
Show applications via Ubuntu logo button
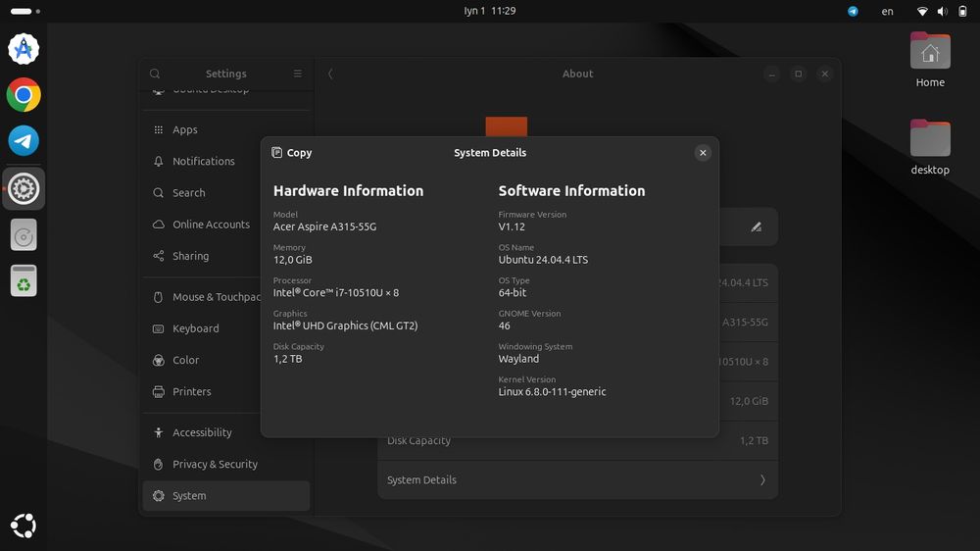coord(24,526)
